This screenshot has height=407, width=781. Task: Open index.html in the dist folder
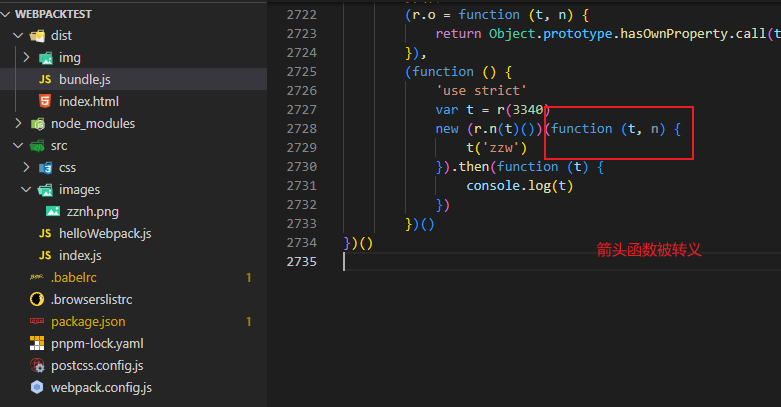[x=89, y=102]
